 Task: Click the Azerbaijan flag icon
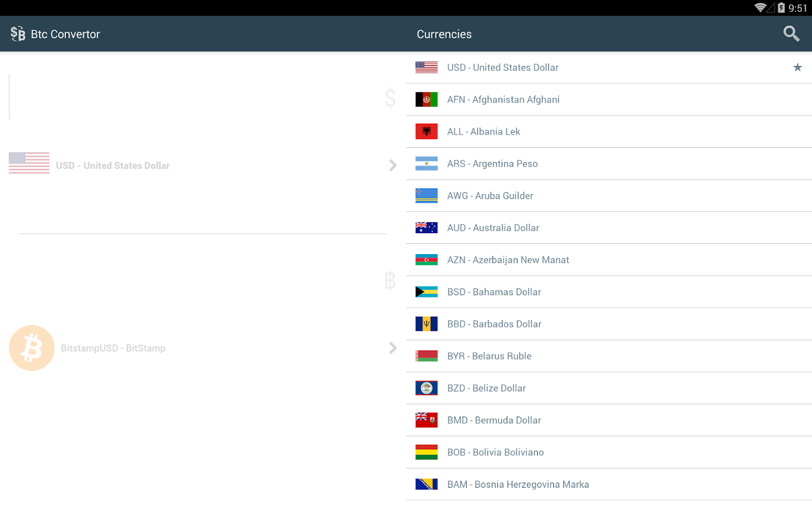coord(426,260)
